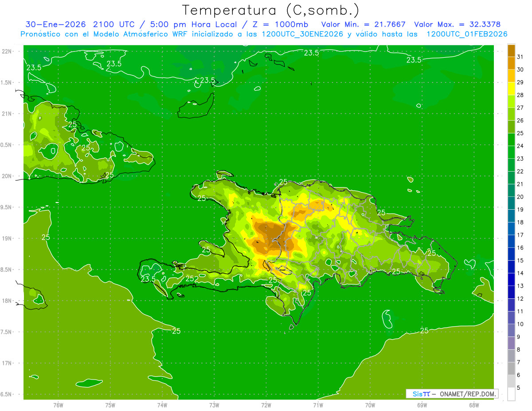Click the latitude label '22N'
Image resolution: width=532 pixels, height=411 pixels.
point(6,51)
